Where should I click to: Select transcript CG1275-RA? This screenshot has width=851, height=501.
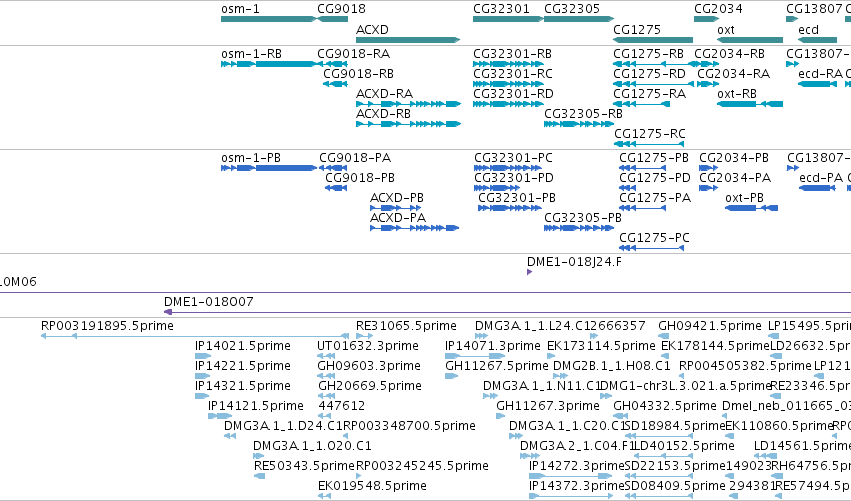(x=642, y=104)
